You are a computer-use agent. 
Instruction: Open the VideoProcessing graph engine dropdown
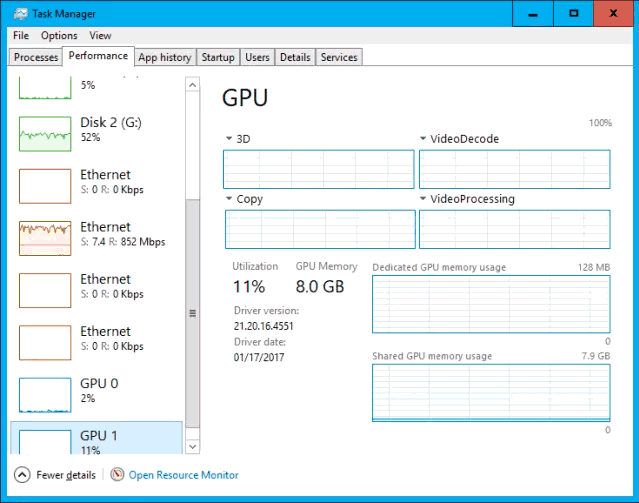(x=424, y=199)
